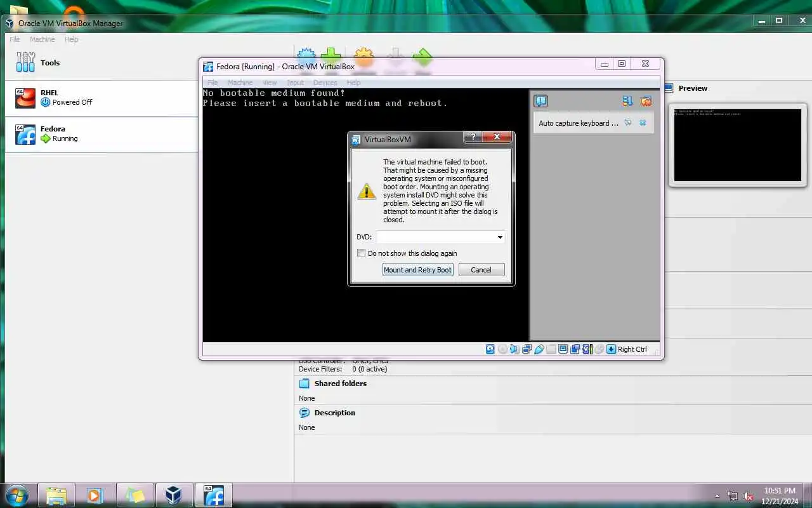Click the network adapters status icon
The width and height of the screenshot is (812, 508).
coord(527,349)
